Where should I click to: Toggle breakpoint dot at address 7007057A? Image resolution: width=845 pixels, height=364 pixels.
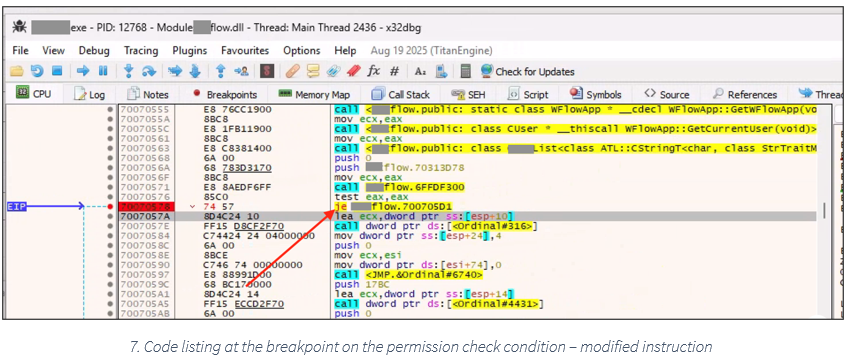[110, 216]
